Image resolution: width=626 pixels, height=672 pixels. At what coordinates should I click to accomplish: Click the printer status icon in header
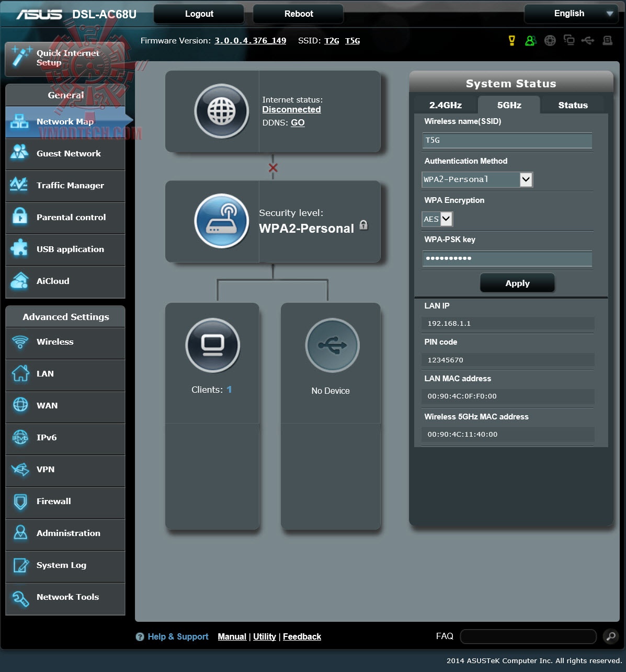(x=607, y=40)
